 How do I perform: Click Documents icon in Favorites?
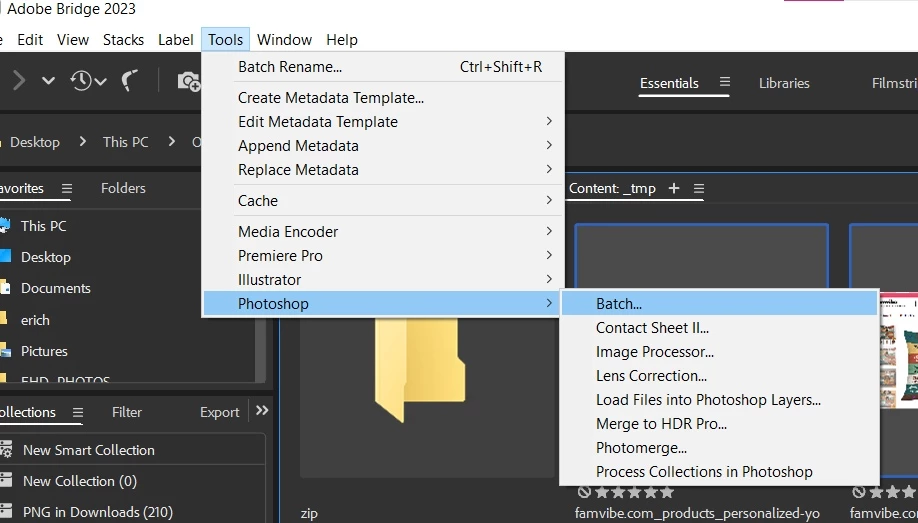click(5, 288)
